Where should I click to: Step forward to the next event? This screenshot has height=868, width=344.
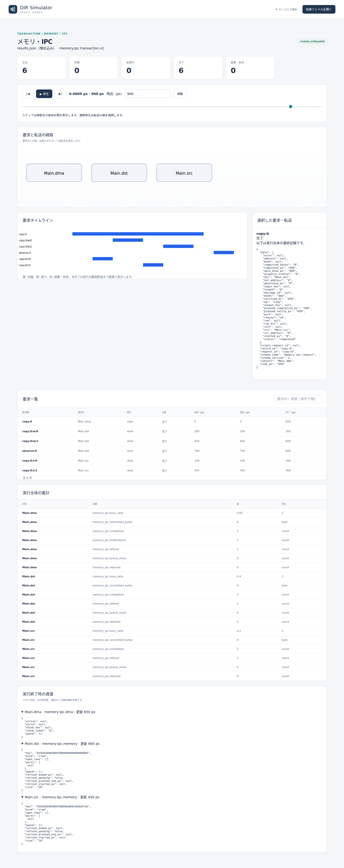point(60,94)
